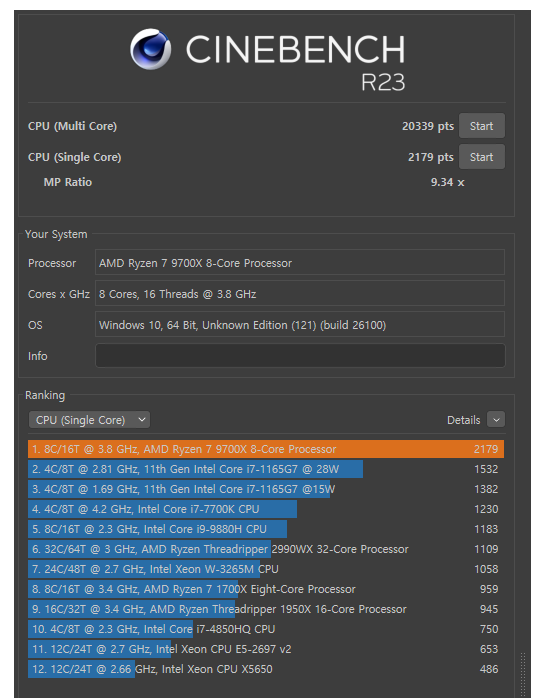Start the CPU (Multi Core) benchmark

tap(481, 126)
